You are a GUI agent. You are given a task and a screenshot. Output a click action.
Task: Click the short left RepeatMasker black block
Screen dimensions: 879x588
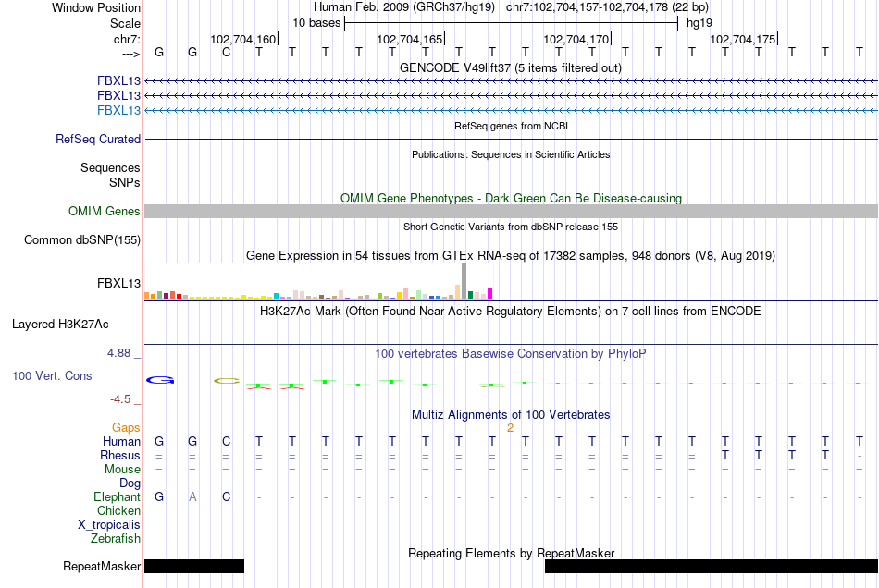[194, 566]
